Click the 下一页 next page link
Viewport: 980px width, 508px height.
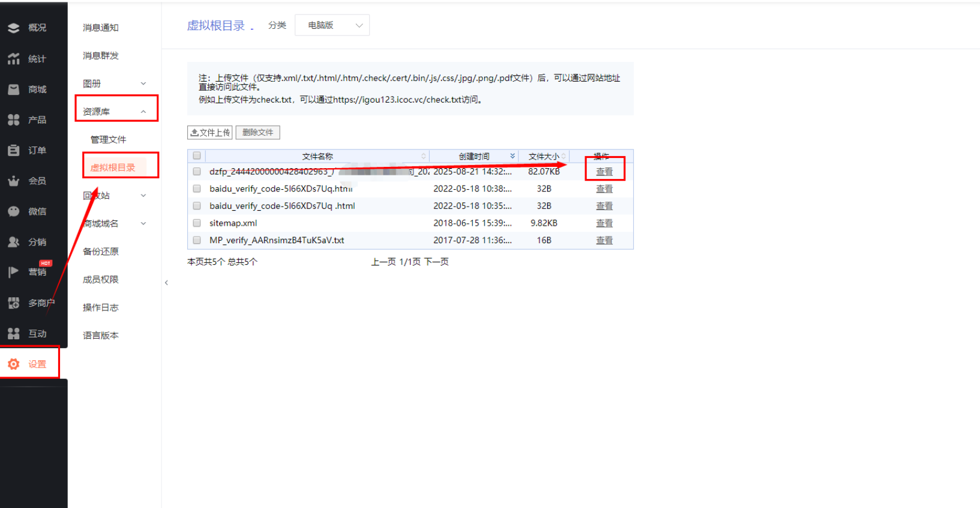[x=436, y=262]
